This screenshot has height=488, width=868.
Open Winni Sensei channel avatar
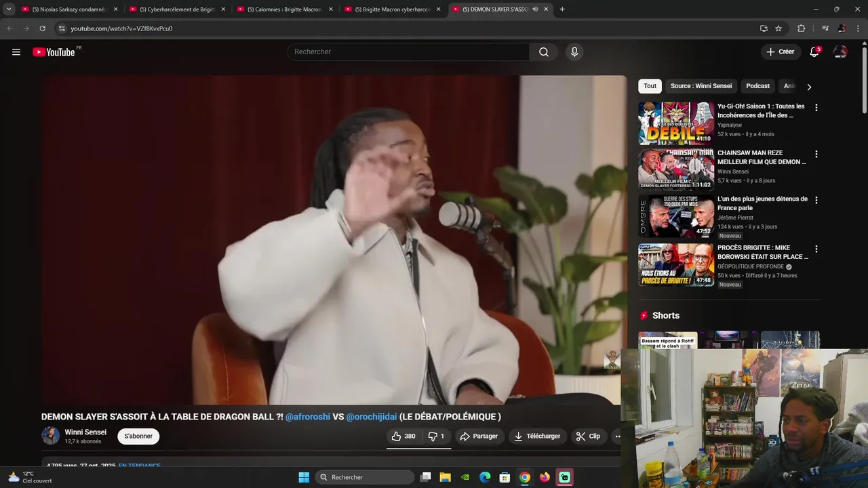point(50,436)
